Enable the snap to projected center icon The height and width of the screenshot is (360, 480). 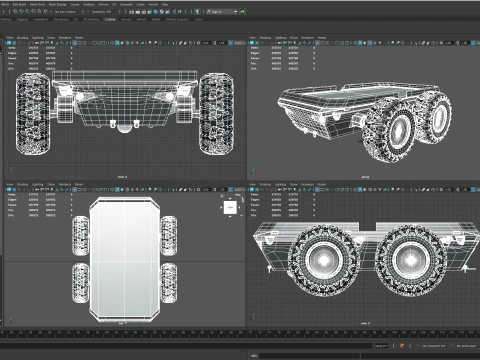[33, 11]
